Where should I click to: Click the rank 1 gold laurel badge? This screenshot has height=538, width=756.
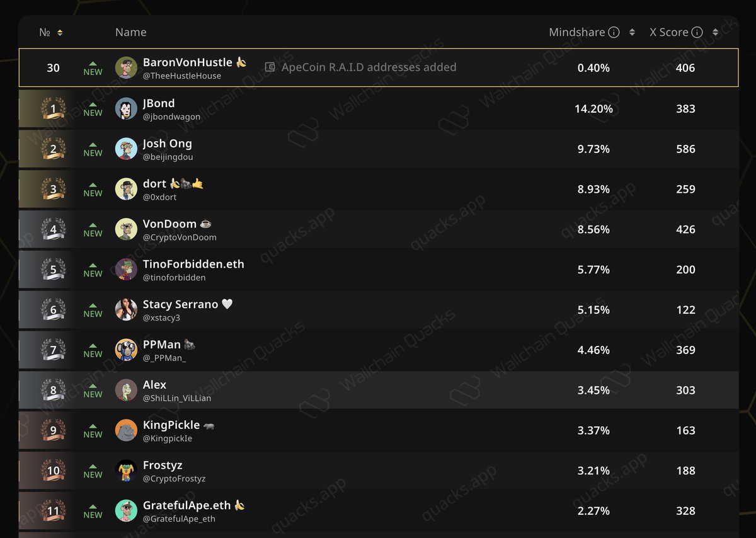(x=53, y=108)
